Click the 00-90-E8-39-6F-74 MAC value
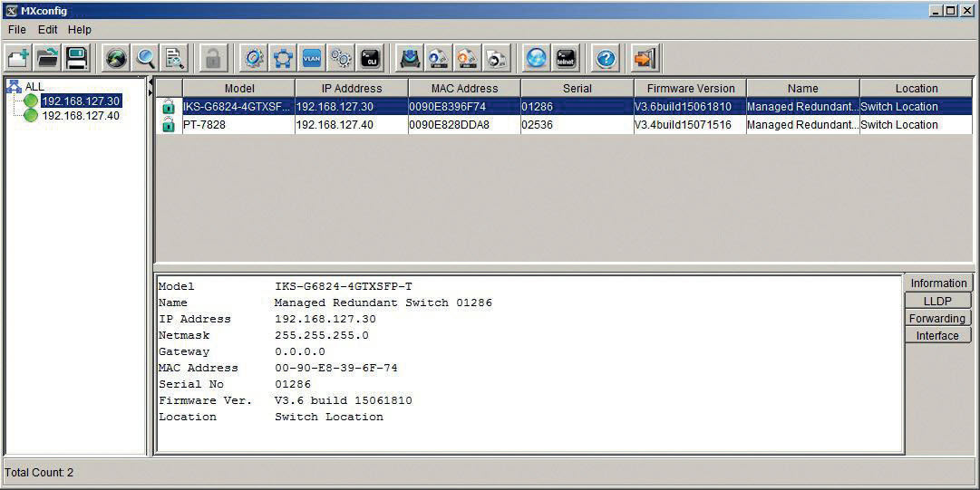Screen dimensions: 980x490 336,368
